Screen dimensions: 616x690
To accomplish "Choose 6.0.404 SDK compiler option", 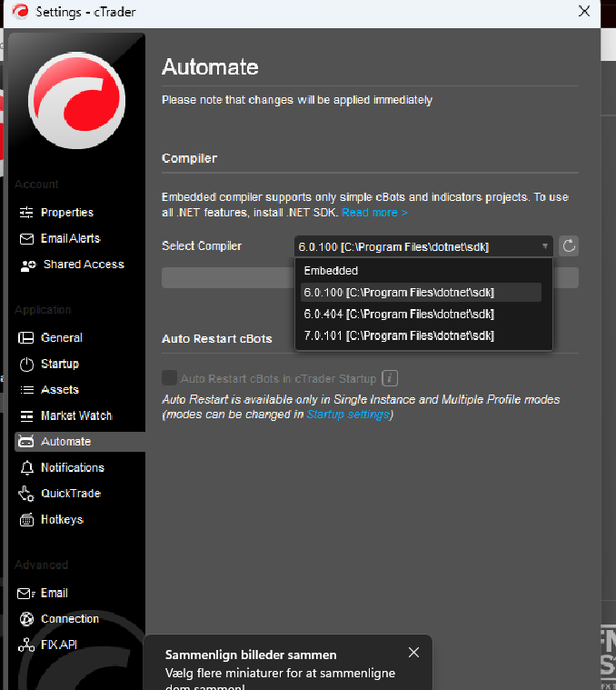I will tap(421, 315).
